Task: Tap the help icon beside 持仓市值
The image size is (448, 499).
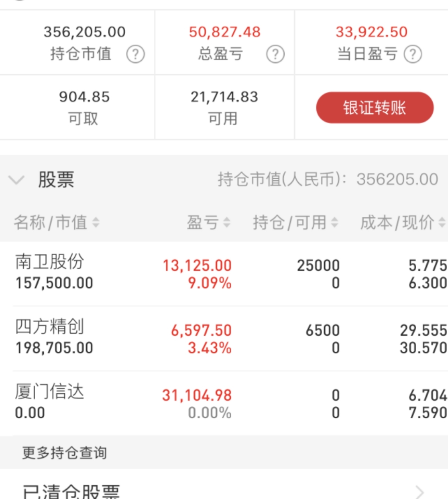Action: (135, 54)
